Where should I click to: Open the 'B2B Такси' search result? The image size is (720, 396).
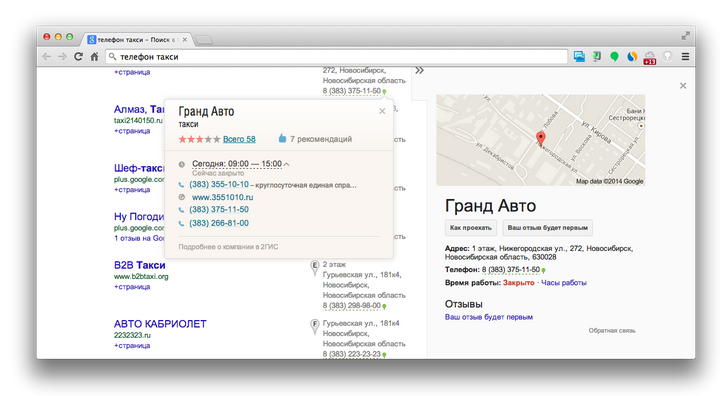click(140, 265)
